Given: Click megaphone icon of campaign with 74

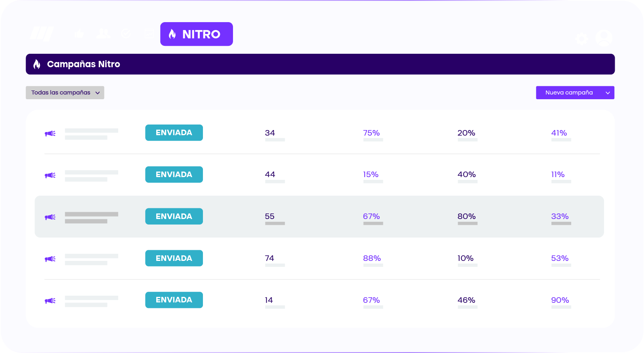Looking at the screenshot, I should pos(50,259).
